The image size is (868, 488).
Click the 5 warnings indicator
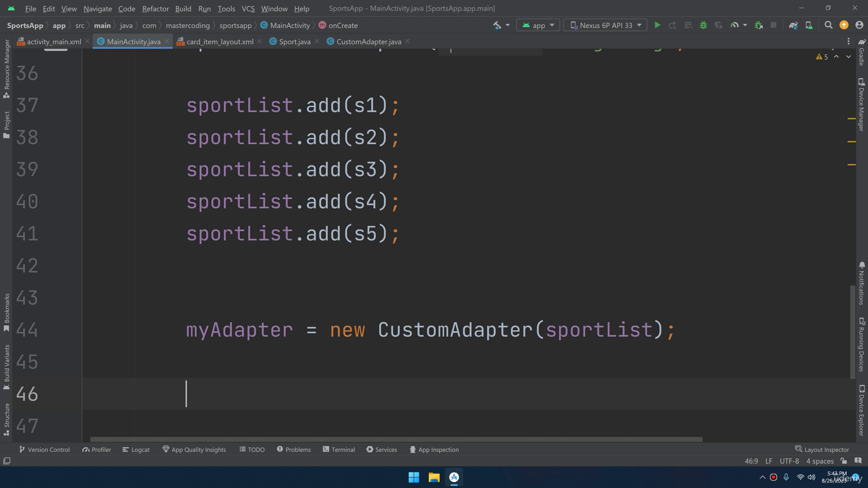pos(822,57)
